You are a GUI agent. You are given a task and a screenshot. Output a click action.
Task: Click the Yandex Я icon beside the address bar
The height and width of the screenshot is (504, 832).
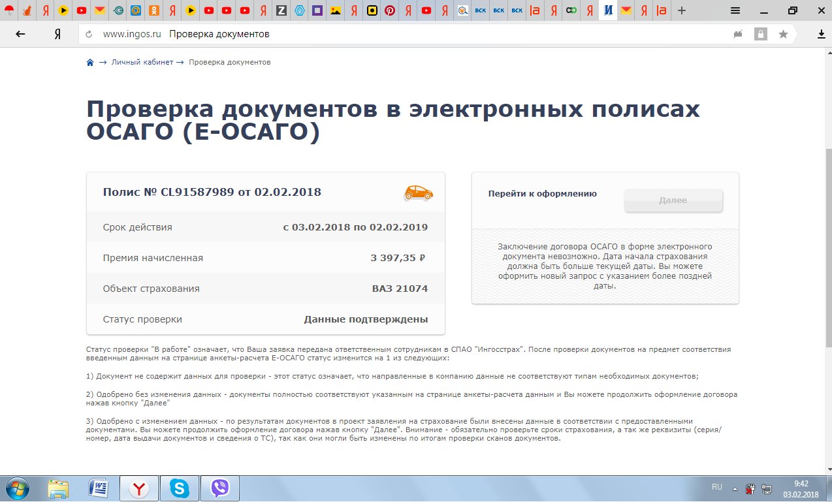pyautogui.click(x=57, y=34)
